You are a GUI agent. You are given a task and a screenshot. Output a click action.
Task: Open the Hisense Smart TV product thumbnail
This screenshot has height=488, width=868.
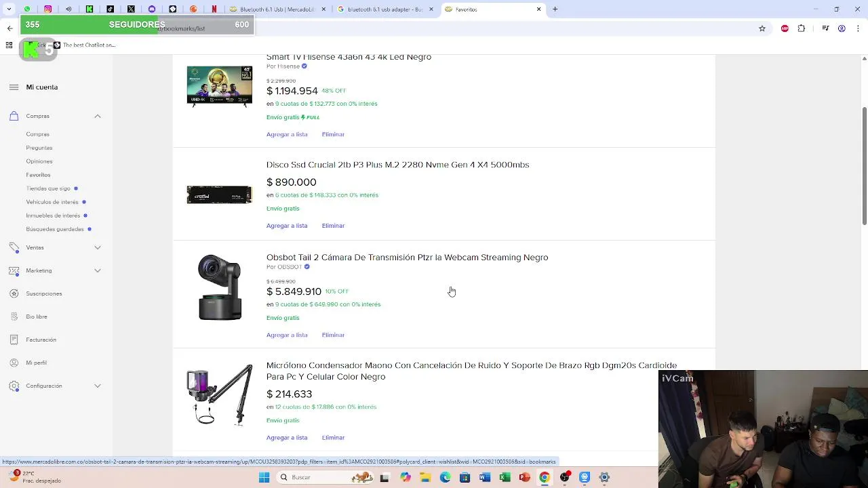pyautogui.click(x=219, y=86)
